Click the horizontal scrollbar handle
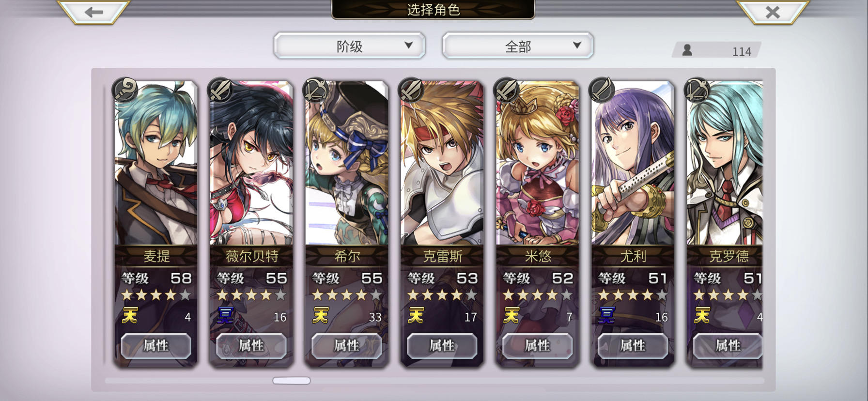Image resolution: width=868 pixels, height=401 pixels. pyautogui.click(x=292, y=381)
